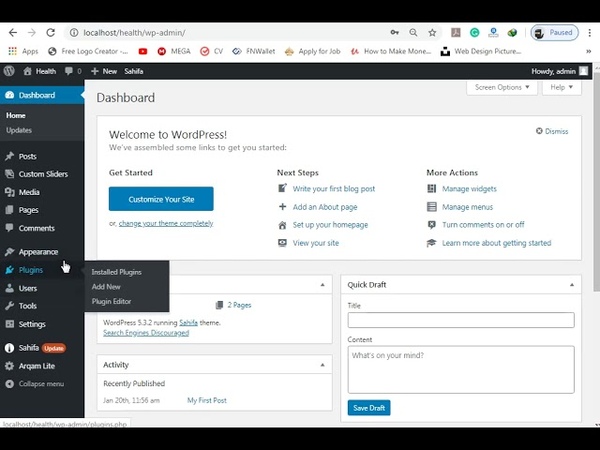
Task: Open Sahifa in admin bar
Action: (x=134, y=71)
